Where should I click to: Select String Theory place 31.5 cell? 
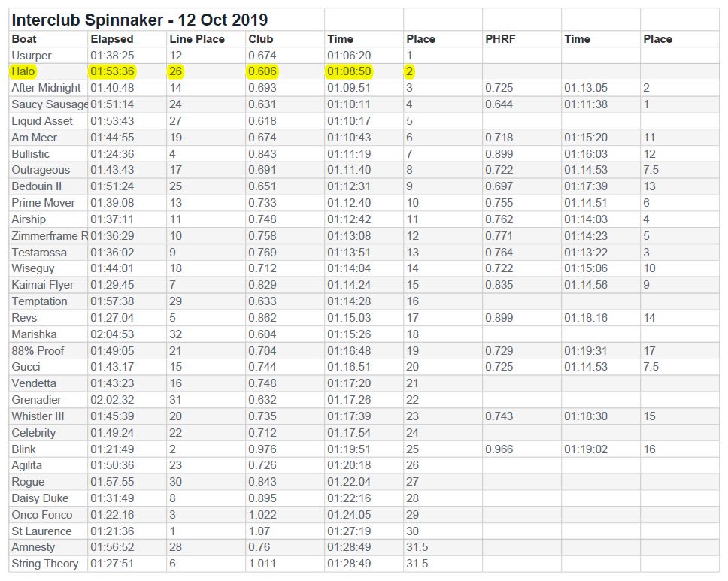[x=443, y=564]
